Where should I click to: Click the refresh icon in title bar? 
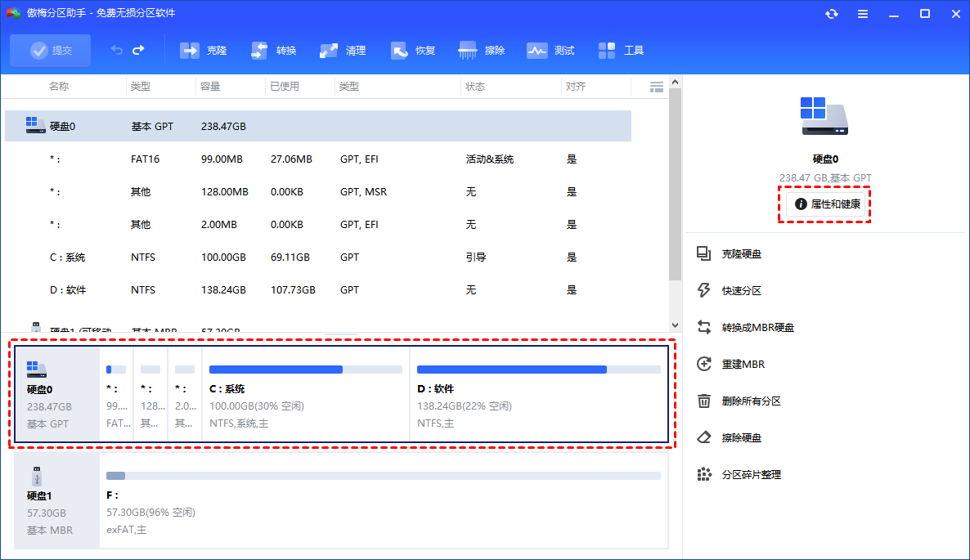(x=832, y=14)
